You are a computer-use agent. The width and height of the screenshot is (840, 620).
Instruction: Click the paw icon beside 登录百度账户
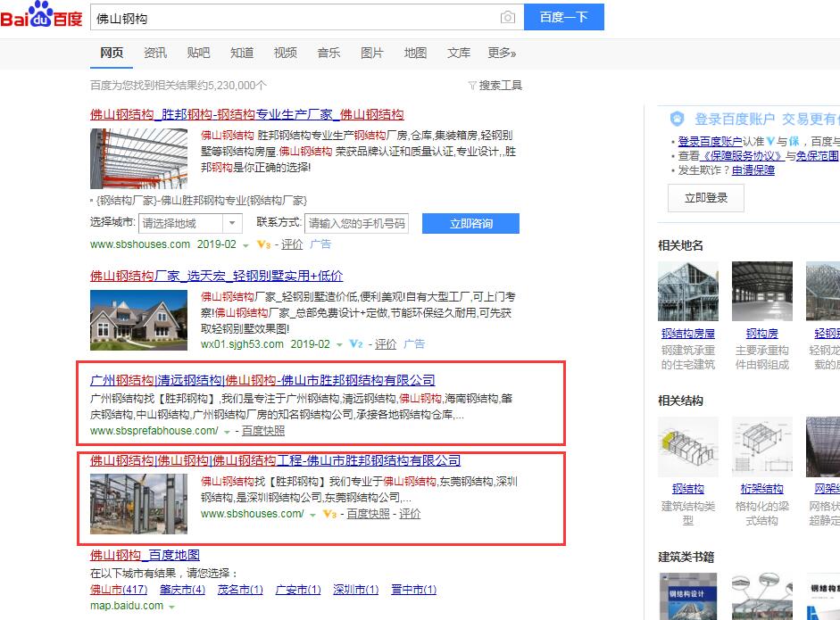[x=678, y=119]
